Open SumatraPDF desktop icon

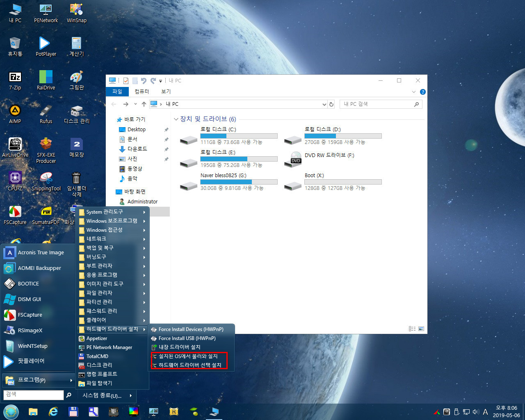46,215
